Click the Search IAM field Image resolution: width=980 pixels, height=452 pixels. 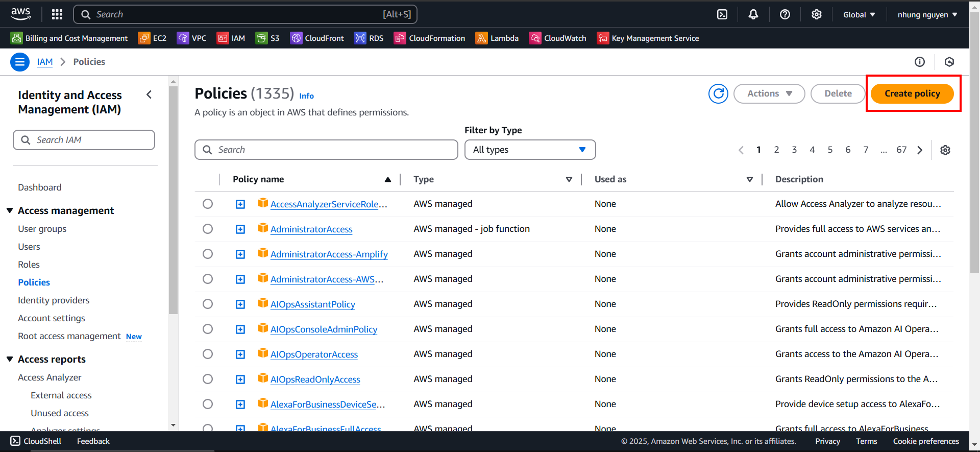pyautogui.click(x=84, y=140)
